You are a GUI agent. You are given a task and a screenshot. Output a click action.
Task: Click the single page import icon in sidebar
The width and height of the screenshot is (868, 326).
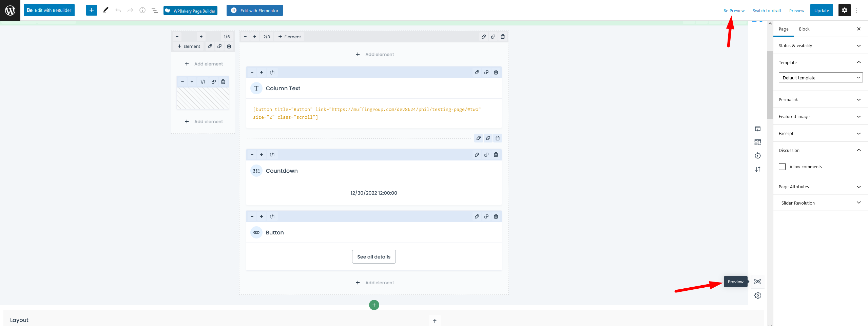[x=758, y=129]
